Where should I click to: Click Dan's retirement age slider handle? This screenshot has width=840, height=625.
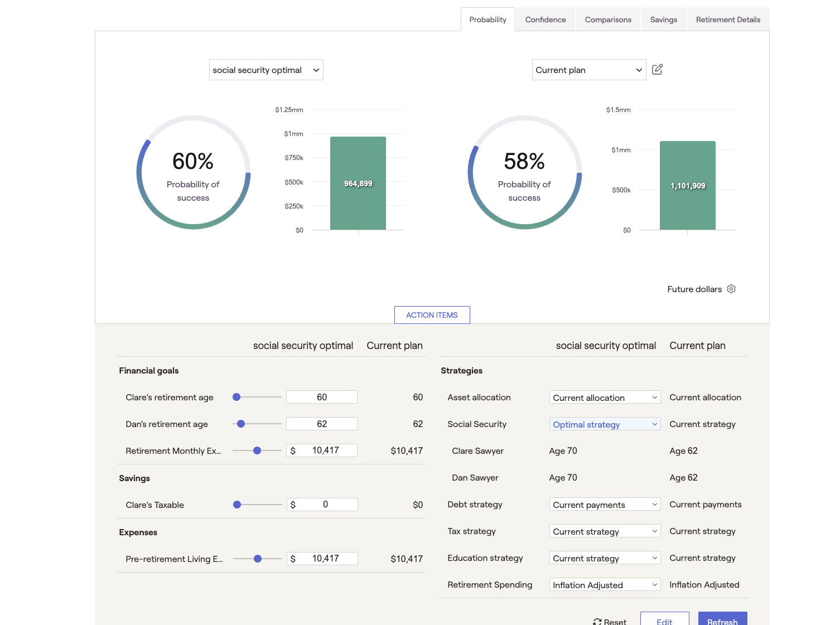241,424
